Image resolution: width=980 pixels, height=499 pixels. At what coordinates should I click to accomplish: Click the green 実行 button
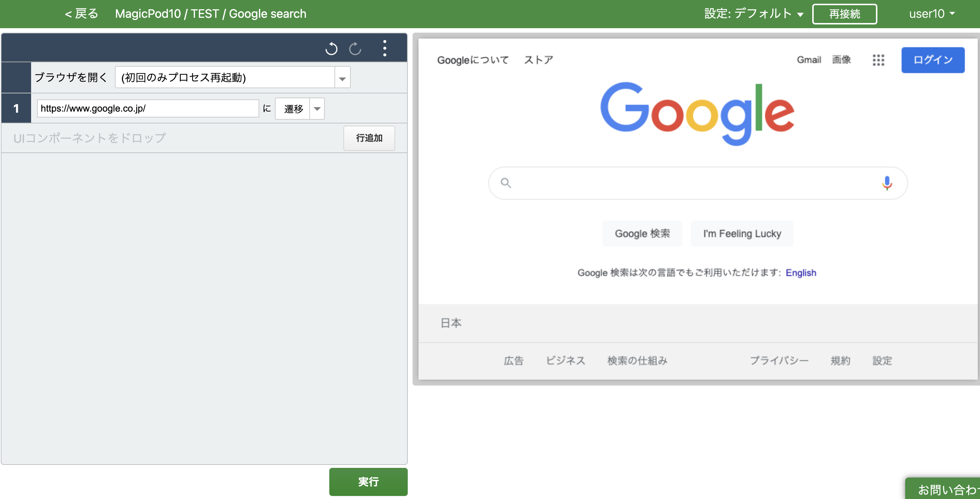(x=368, y=482)
